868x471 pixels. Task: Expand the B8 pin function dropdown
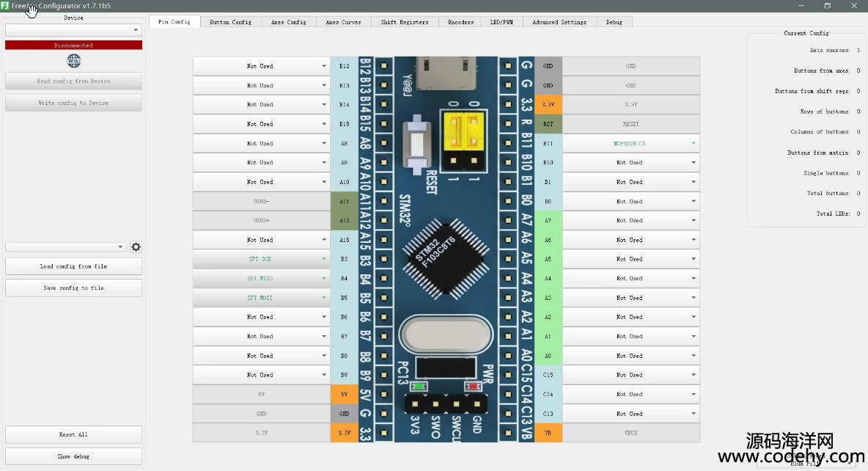[261, 356]
